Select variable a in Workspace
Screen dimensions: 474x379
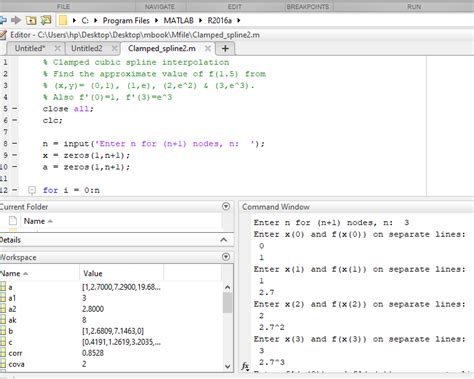click(x=10, y=287)
